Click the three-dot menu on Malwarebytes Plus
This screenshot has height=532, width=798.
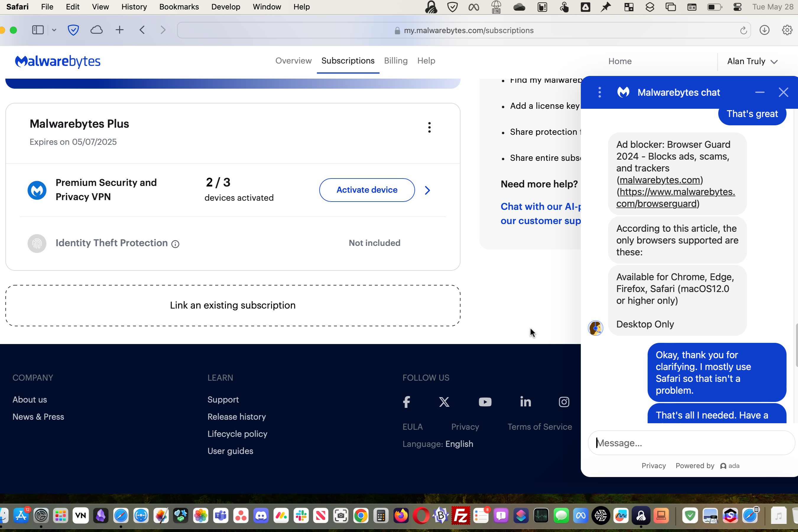(429, 127)
